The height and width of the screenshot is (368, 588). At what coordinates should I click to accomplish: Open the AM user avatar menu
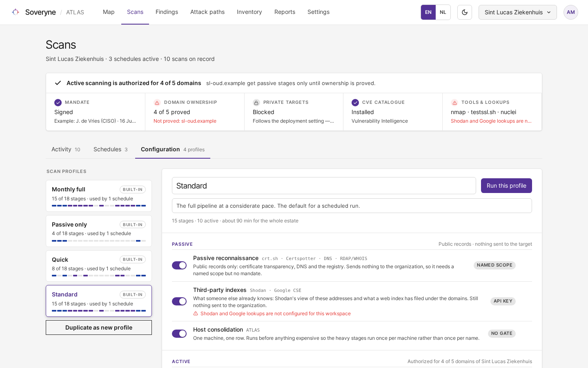[x=571, y=12]
